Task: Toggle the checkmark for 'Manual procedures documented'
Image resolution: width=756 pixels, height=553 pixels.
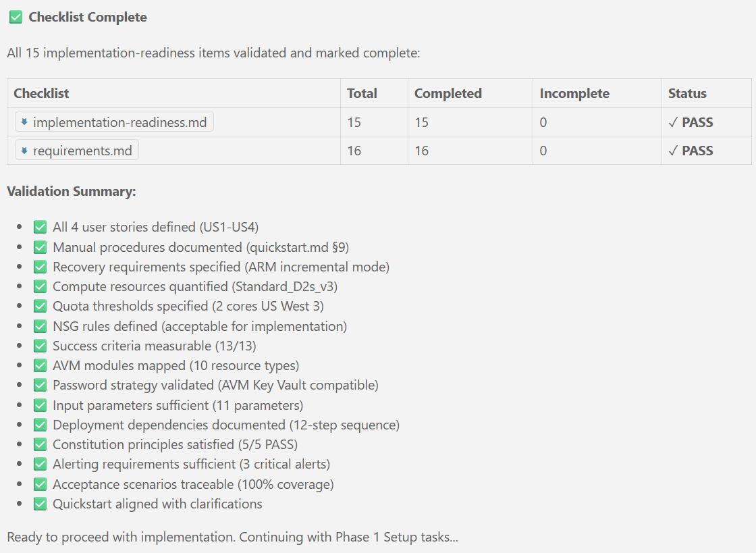Action: tap(40, 247)
